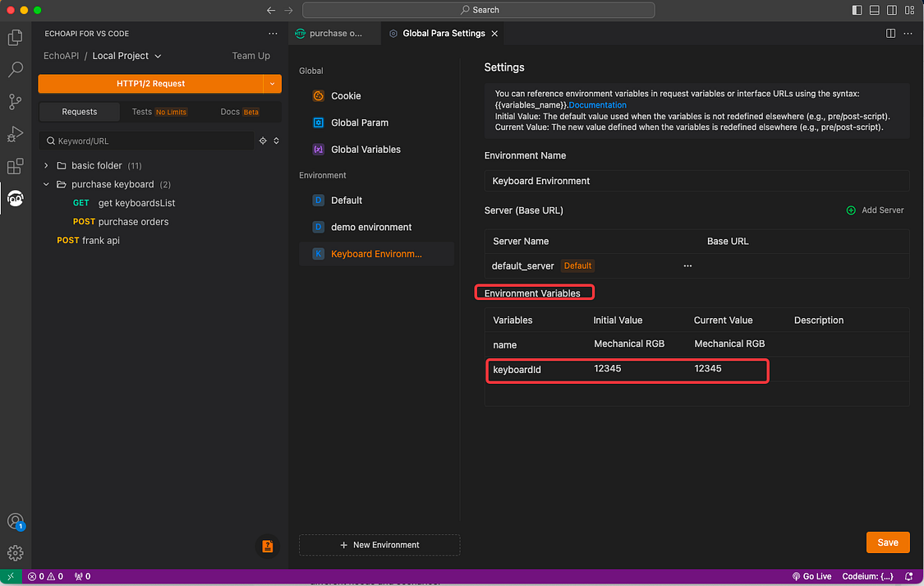
Task: Open the Manage settings gear icon
Action: tap(16, 552)
